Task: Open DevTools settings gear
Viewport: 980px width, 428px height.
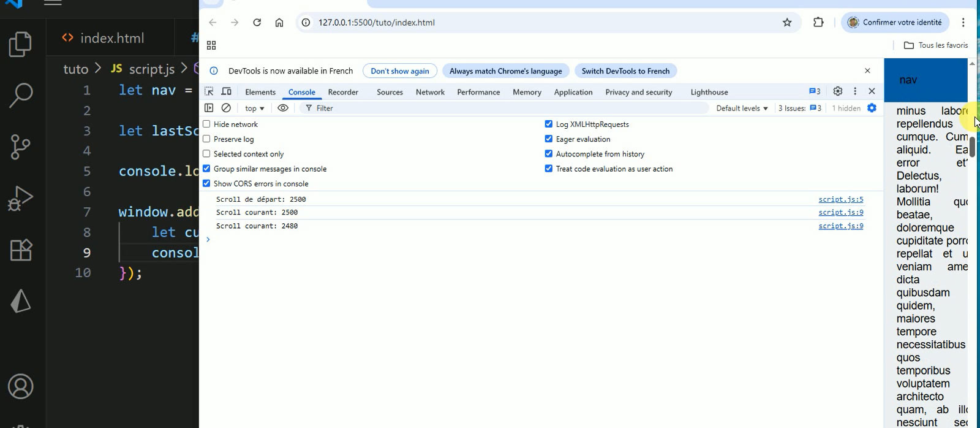Action: [838, 91]
